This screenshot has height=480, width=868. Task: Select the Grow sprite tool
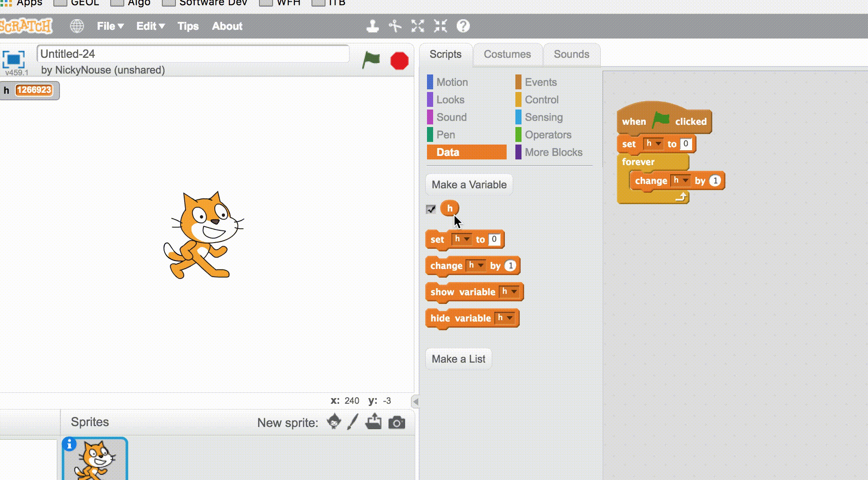[x=417, y=26]
